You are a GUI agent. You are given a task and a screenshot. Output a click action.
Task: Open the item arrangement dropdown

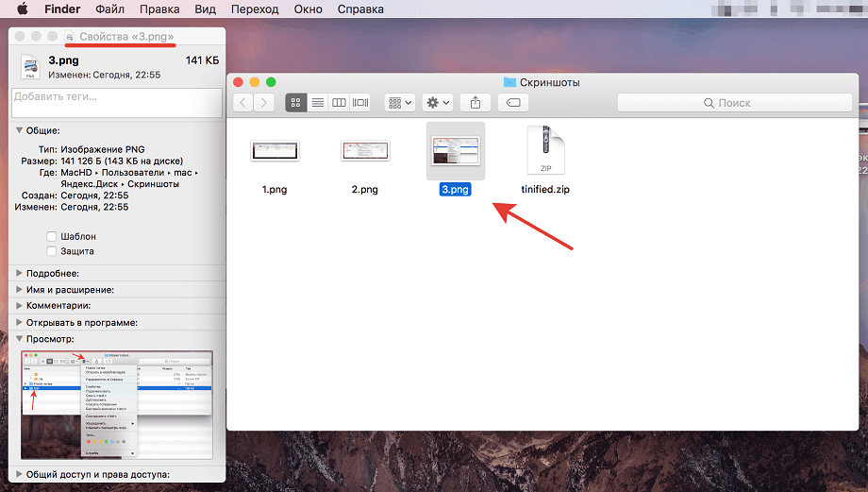(400, 102)
